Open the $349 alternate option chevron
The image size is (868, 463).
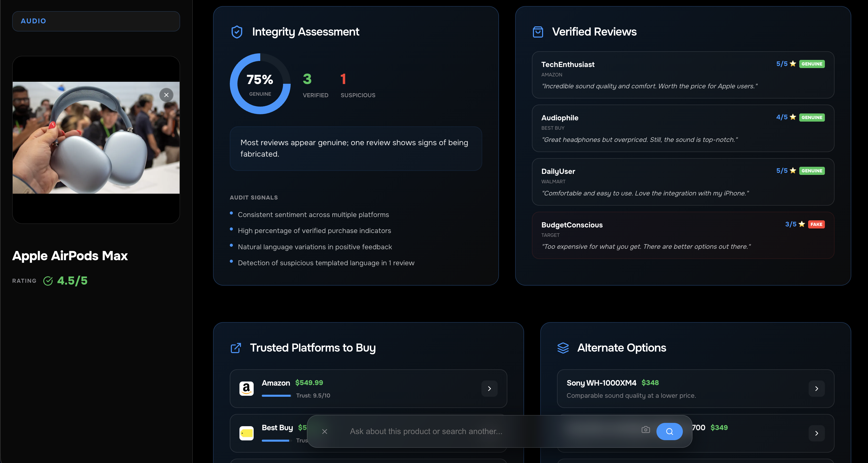816,433
